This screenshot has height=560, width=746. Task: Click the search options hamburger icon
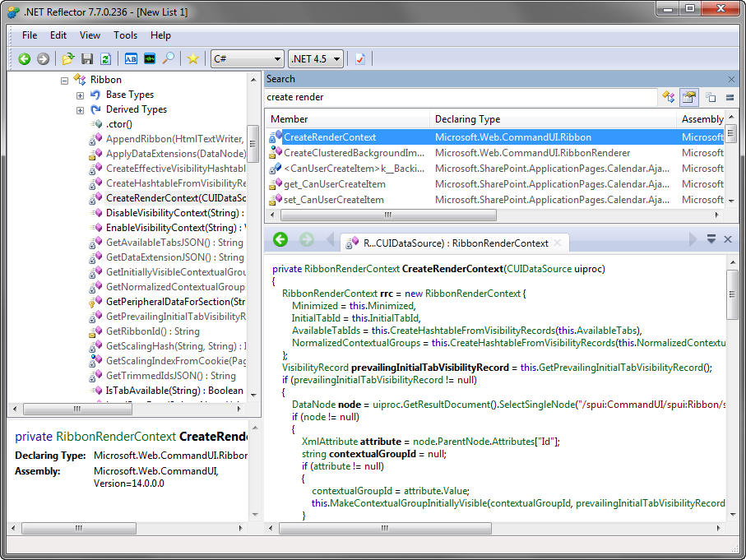coord(728,97)
